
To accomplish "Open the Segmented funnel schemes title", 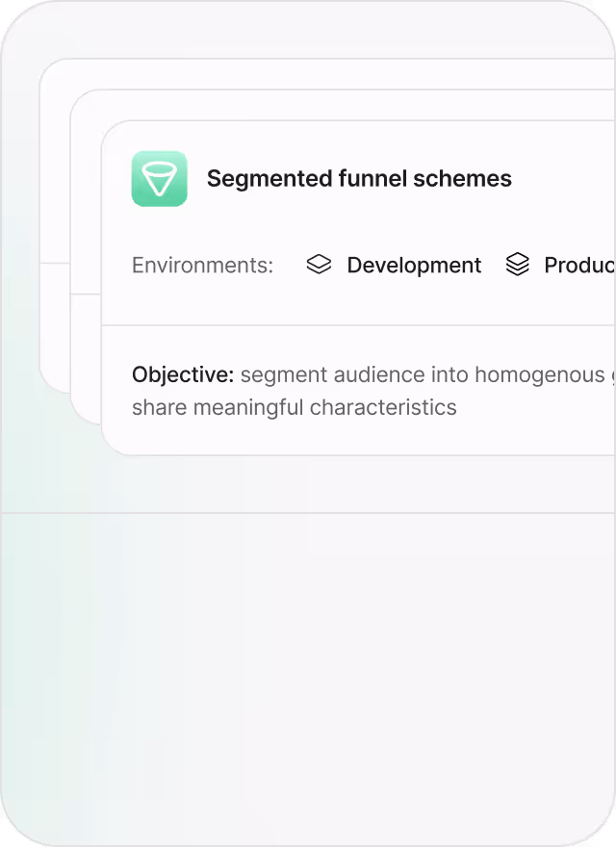I will coord(359,179).
